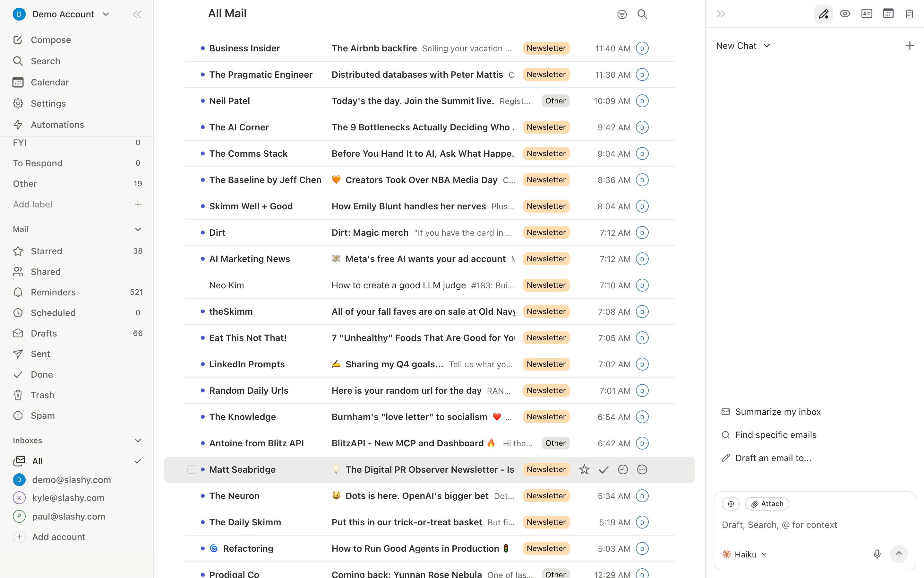
Task: Select the AI compose pencil icon
Action: point(823,14)
